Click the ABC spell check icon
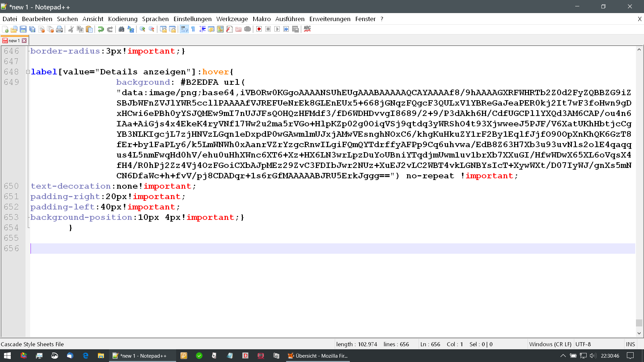Image resolution: width=644 pixels, height=362 pixels. 307,29
